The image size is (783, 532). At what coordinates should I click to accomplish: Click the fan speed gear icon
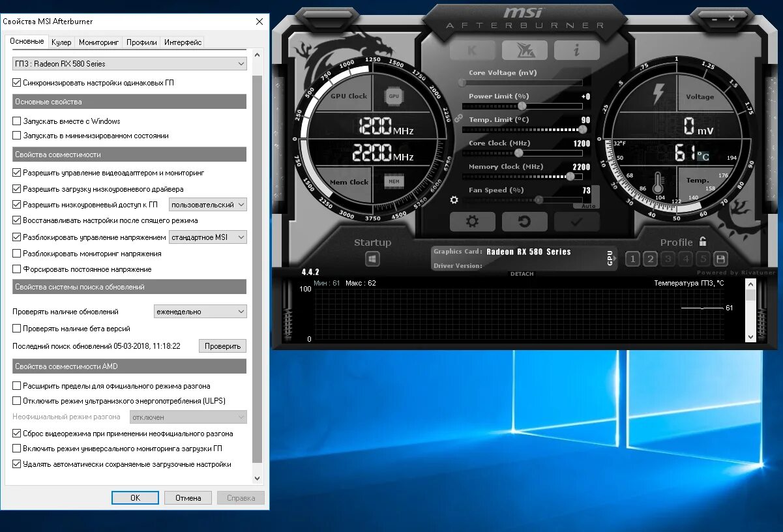pyautogui.click(x=454, y=200)
